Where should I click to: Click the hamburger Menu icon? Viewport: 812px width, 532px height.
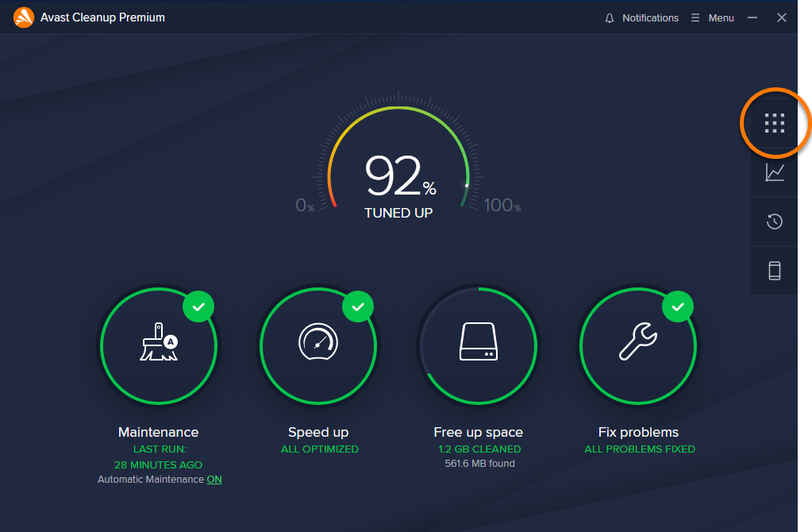695,18
